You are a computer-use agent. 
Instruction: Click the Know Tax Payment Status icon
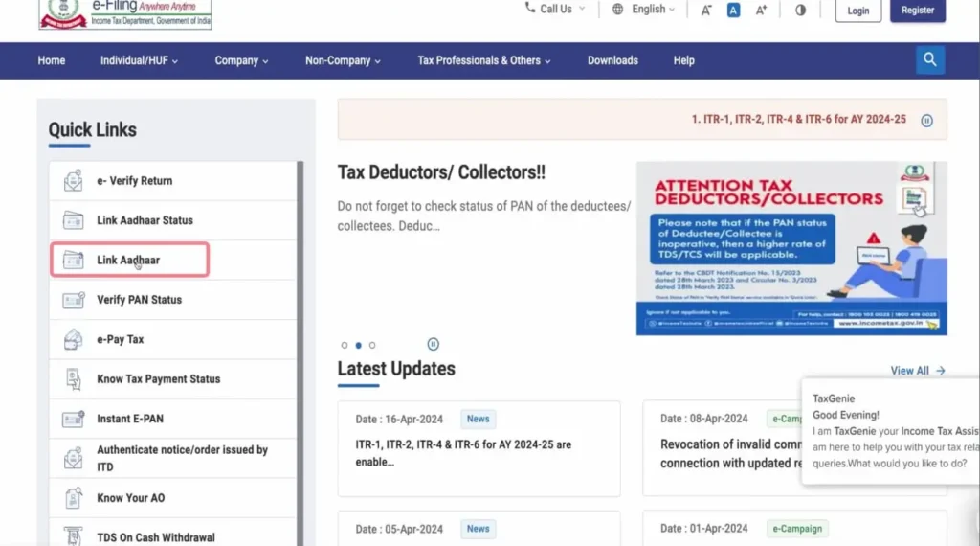(73, 379)
